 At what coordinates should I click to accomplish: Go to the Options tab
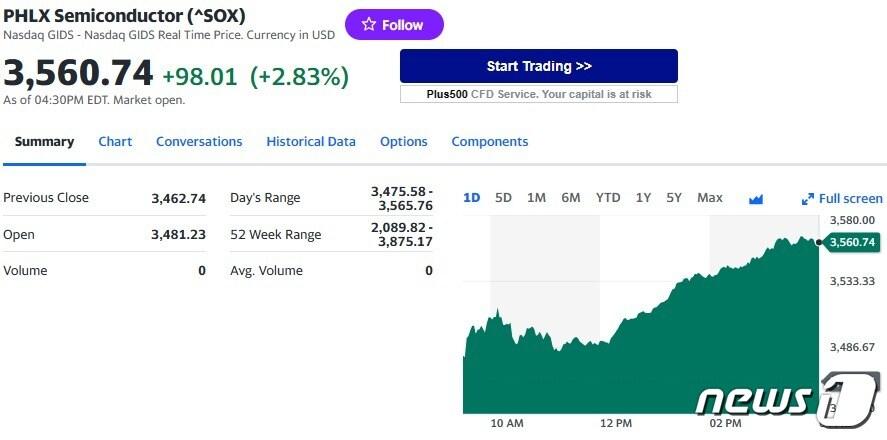[x=404, y=142]
